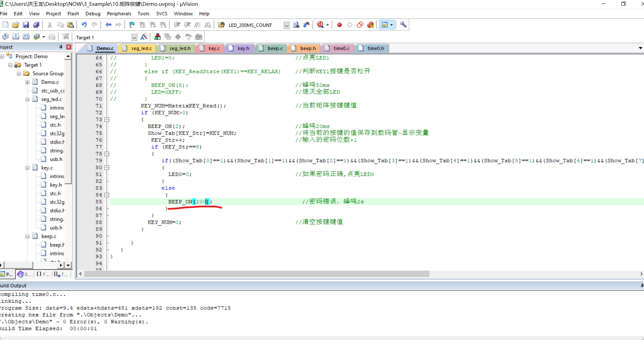Build target with Build icon
This screenshot has height=340, width=644.
[16, 37]
